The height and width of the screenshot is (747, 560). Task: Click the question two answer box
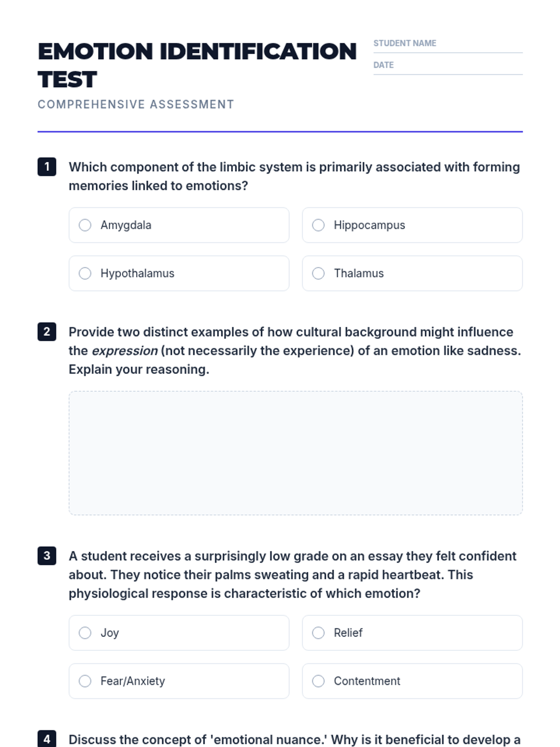295,453
